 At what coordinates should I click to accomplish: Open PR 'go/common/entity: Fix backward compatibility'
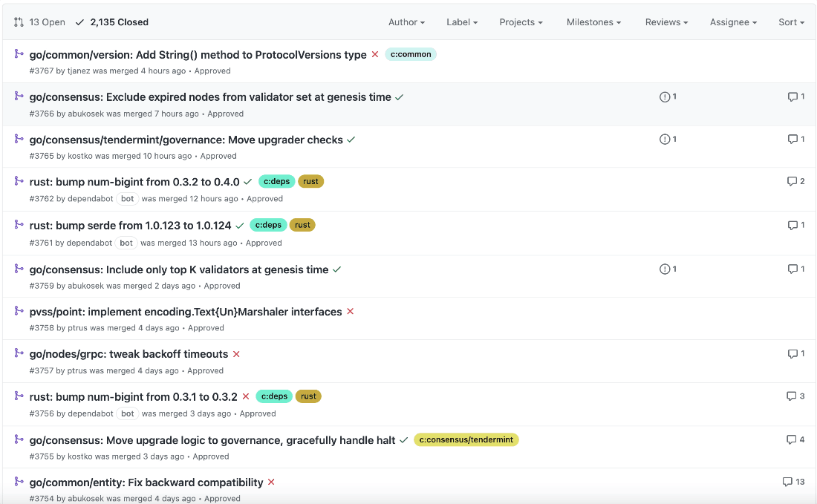pos(146,482)
